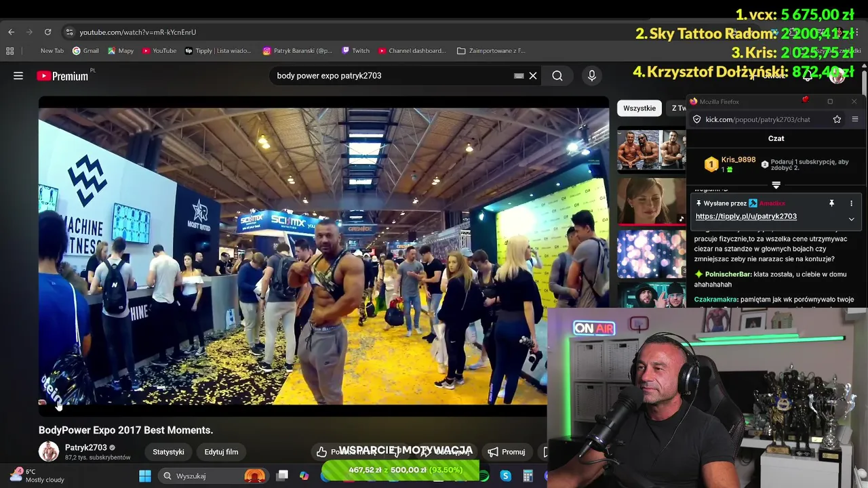868x488 pixels.
Task: Open pinned message three-dot options
Action: click(851, 203)
